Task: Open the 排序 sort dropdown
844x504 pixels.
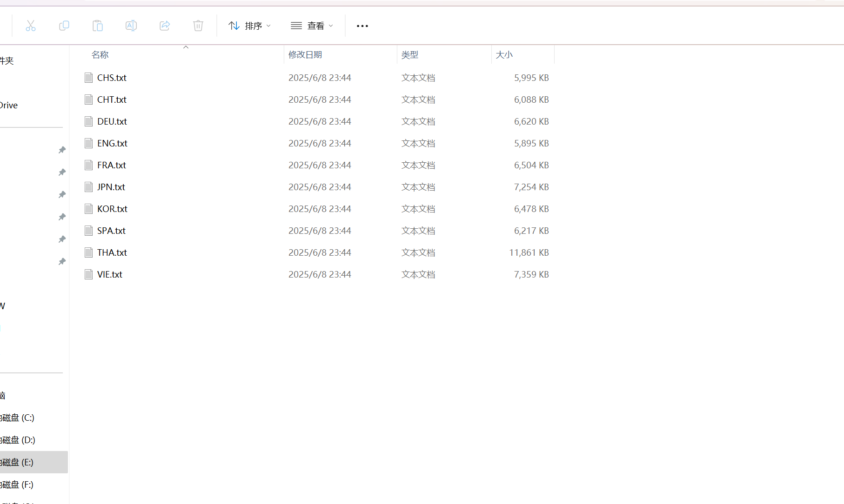Action: point(249,26)
